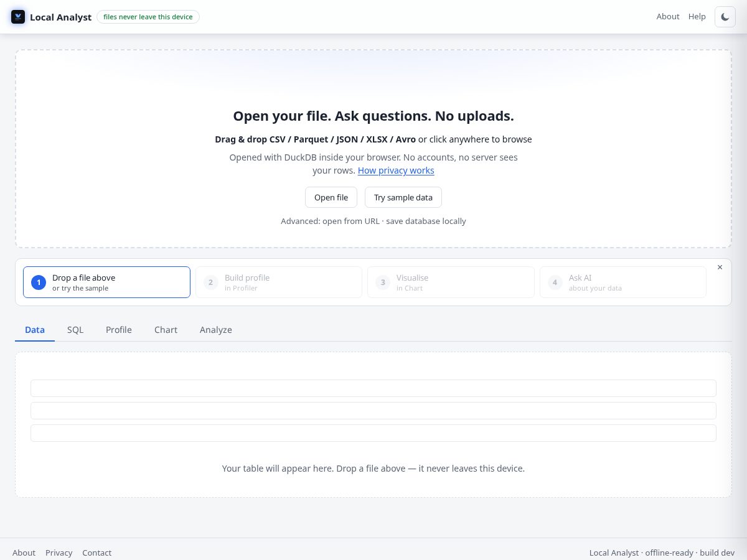Screen dimensions: 747x560
Task: Click the 'Open your file. Ask questions.' heading
Action: pos(374,116)
